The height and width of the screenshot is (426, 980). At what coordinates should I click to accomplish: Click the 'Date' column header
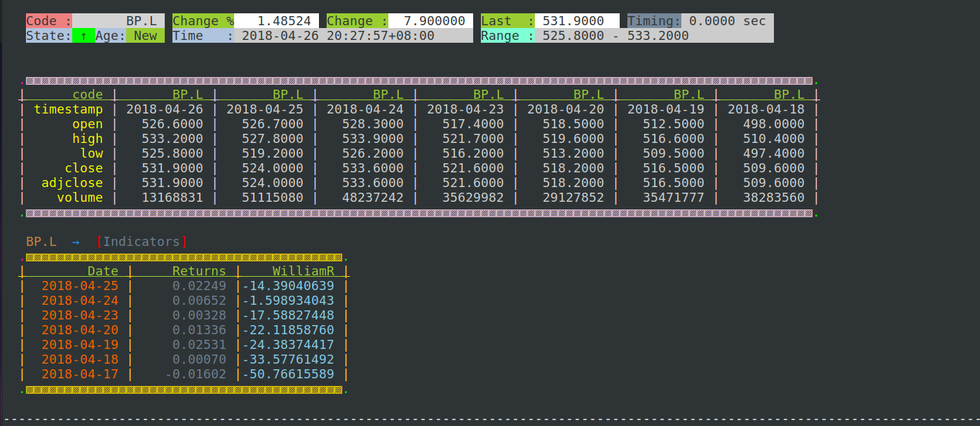point(103,271)
